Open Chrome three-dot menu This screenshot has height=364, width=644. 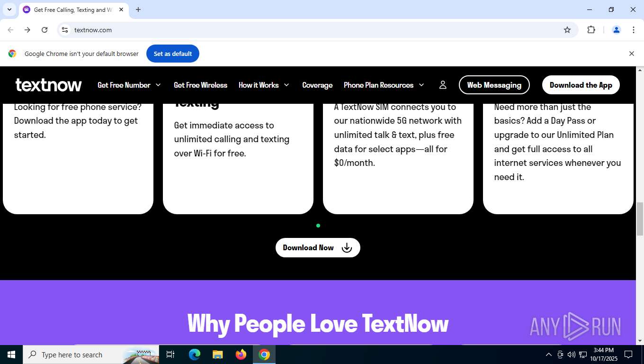pyautogui.click(x=634, y=30)
